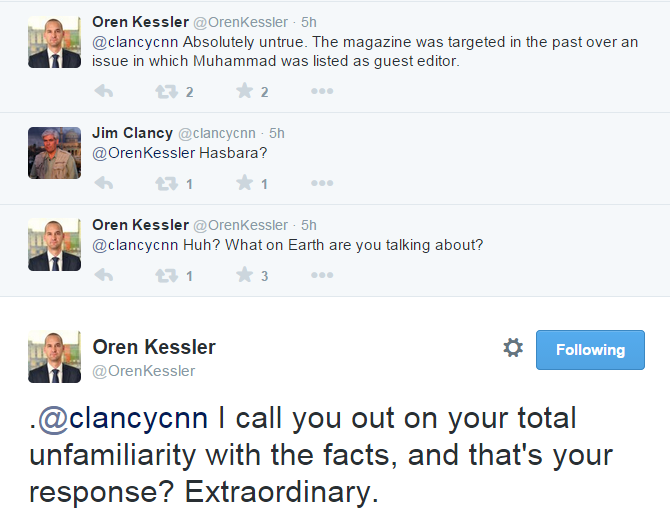The image size is (670, 518).
Task: Open more options on 'Absolutely untrue' tweet
Action: [321, 91]
